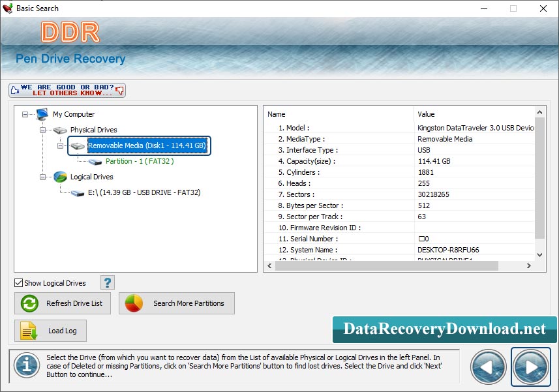Visit the DataRecoveryDownload.net banner link

[x=444, y=329]
